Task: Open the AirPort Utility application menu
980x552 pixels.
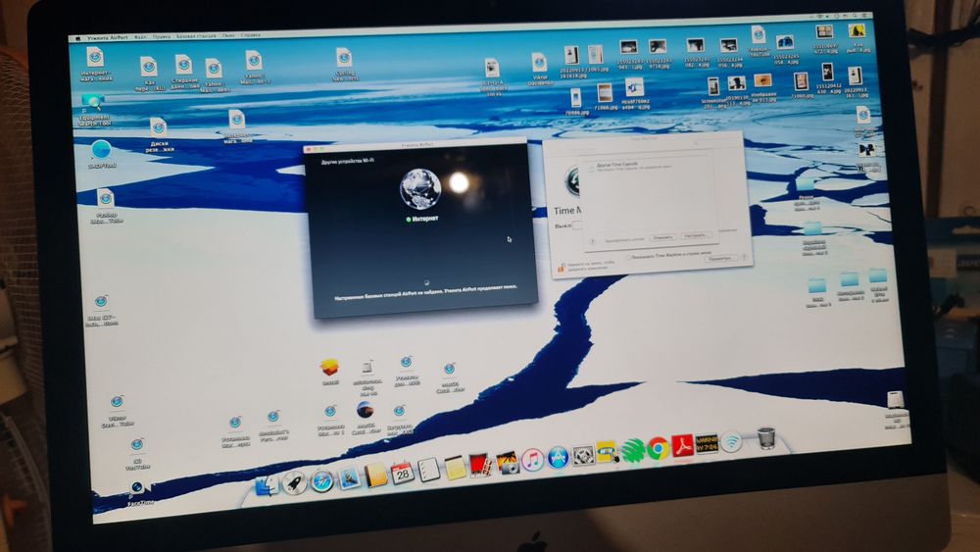Action: click(x=108, y=37)
